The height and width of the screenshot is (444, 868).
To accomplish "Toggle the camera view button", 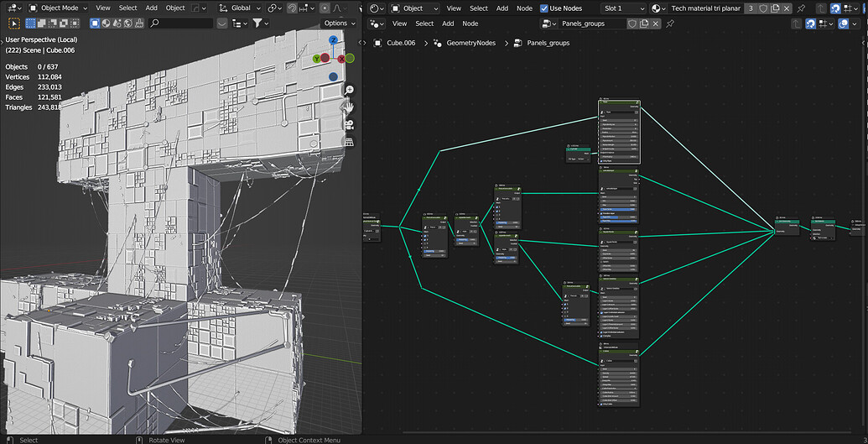I will 350,124.
